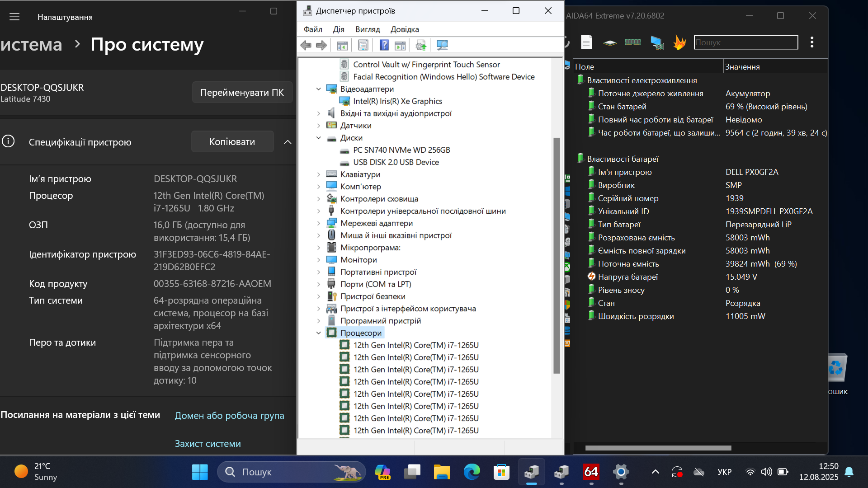This screenshot has height=488, width=868.
Task: Expand the Монітори node arrow
Action: 319,260
